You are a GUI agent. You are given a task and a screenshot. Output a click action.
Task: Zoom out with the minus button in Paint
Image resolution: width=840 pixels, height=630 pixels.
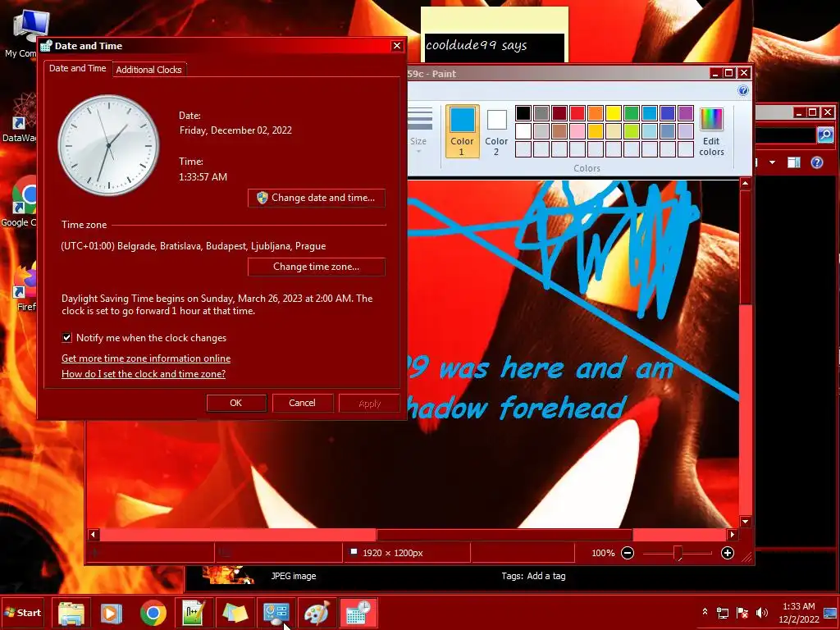click(628, 553)
